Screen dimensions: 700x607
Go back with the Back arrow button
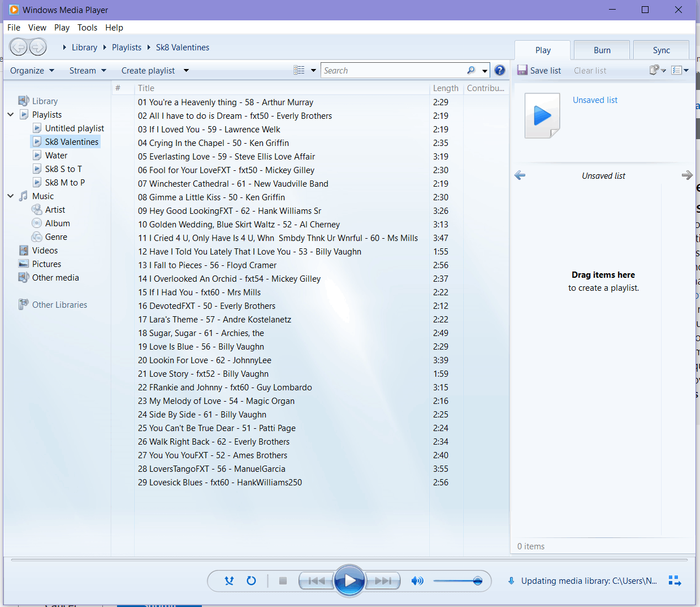[x=18, y=47]
